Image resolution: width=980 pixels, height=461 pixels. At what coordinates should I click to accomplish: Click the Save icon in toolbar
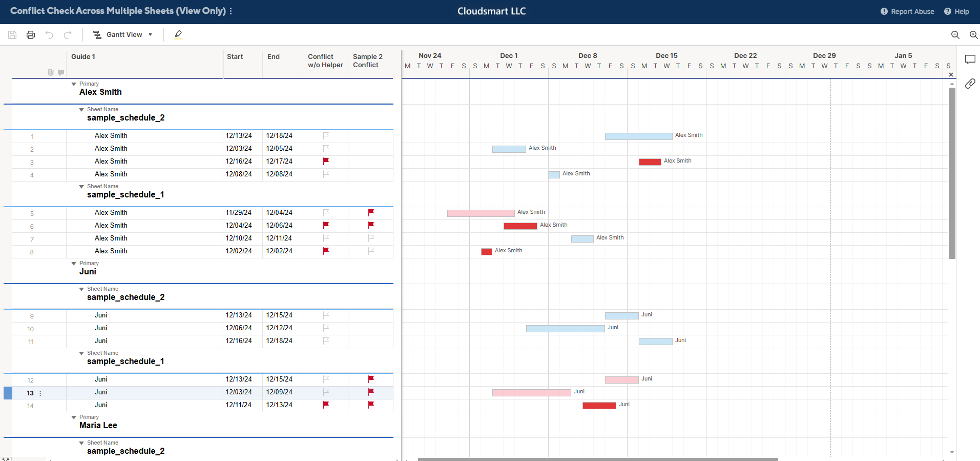(12, 35)
